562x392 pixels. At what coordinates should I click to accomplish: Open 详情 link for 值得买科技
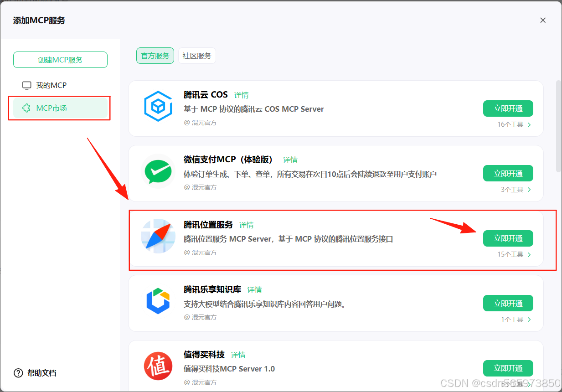(x=238, y=355)
